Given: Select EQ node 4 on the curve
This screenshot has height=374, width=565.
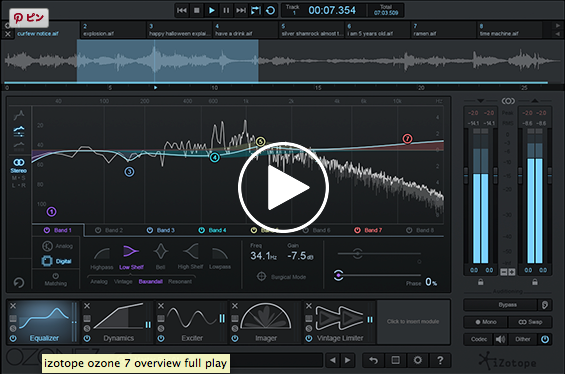Looking at the screenshot, I should 215,157.
